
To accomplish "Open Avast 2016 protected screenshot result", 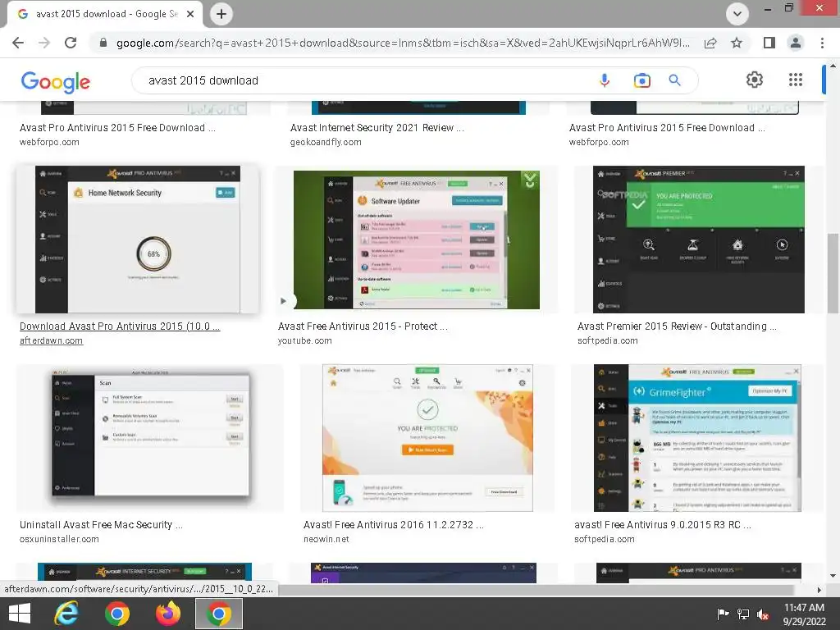I will pyautogui.click(x=427, y=438).
